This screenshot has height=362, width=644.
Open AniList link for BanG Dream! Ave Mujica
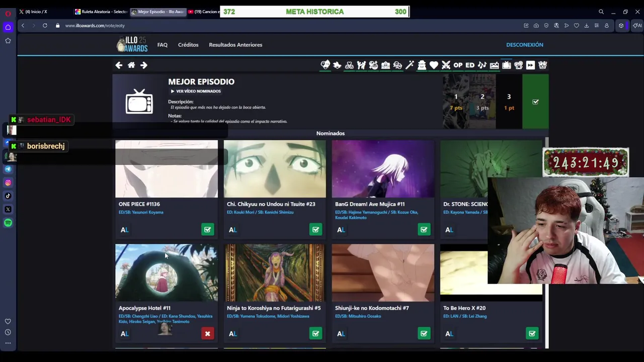341,230
